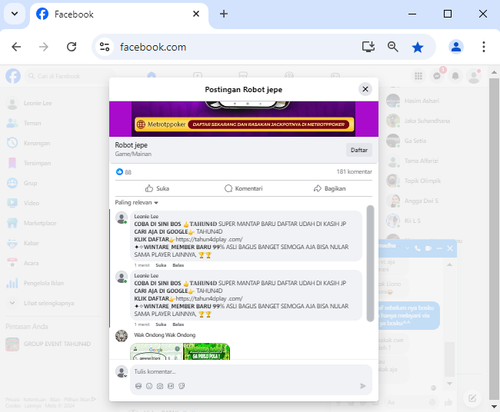Click the Cari di Facebook search box

(x=70, y=76)
